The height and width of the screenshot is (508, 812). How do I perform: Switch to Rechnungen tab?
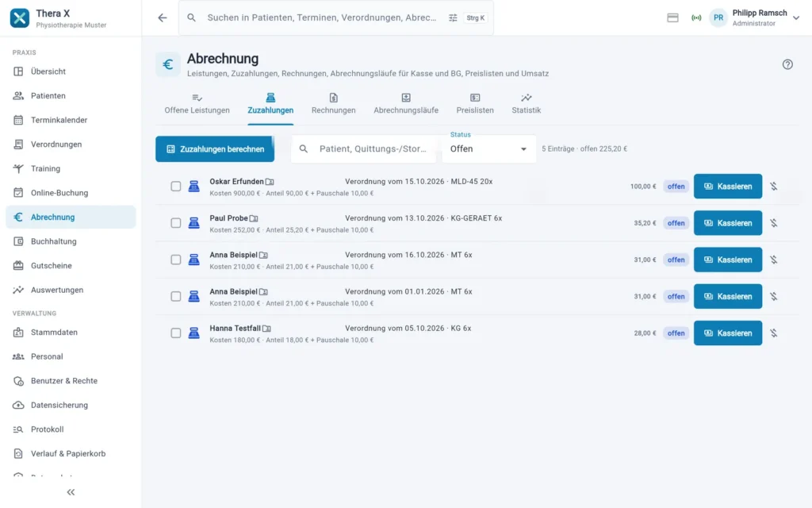[334, 104]
